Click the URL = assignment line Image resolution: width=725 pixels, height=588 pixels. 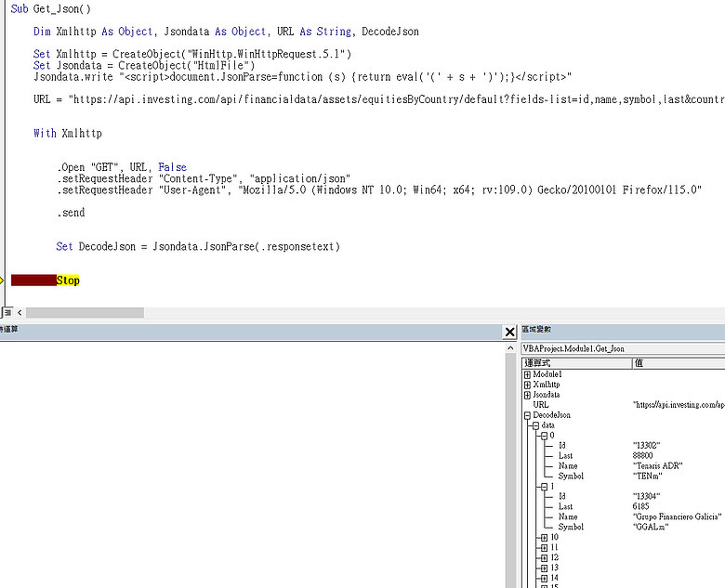(x=379, y=99)
